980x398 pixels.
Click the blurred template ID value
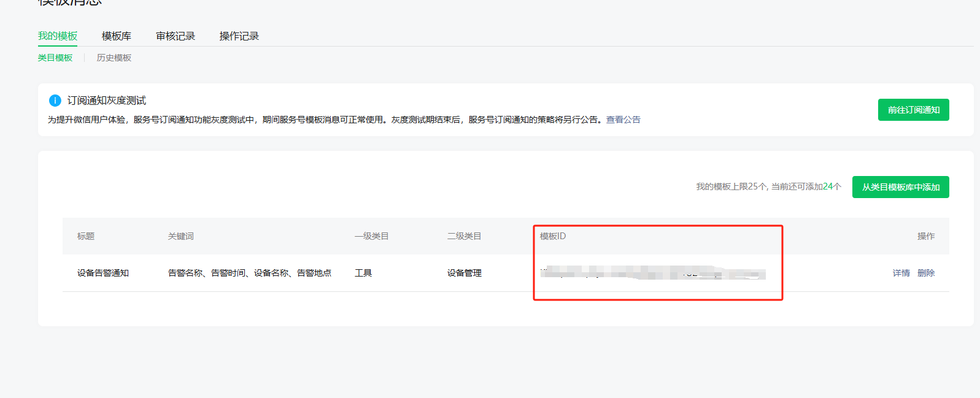click(x=652, y=273)
